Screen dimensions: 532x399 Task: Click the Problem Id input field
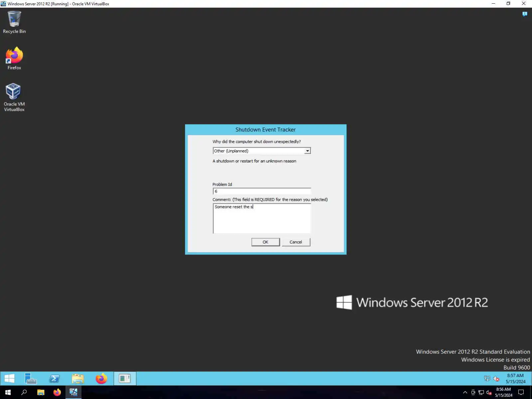click(262, 191)
